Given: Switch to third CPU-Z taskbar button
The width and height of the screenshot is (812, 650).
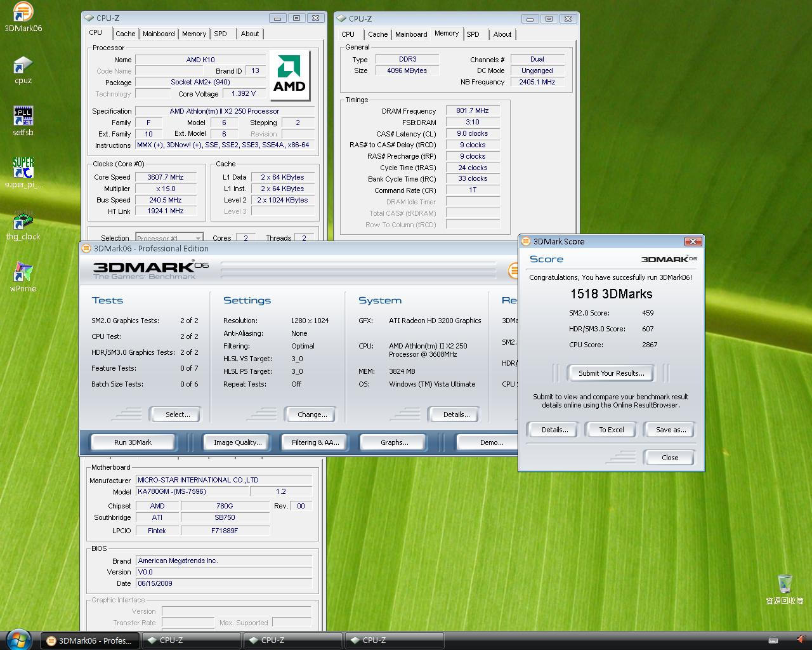Looking at the screenshot, I should pyautogui.click(x=393, y=640).
